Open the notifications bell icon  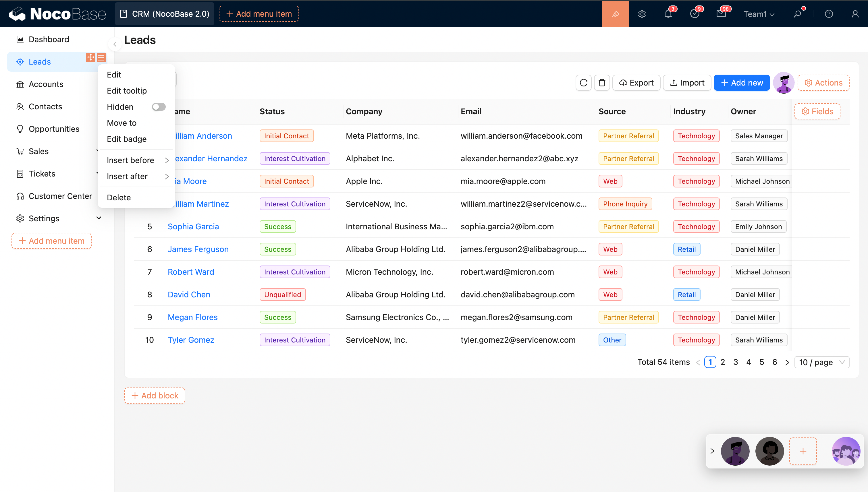pyautogui.click(x=668, y=14)
